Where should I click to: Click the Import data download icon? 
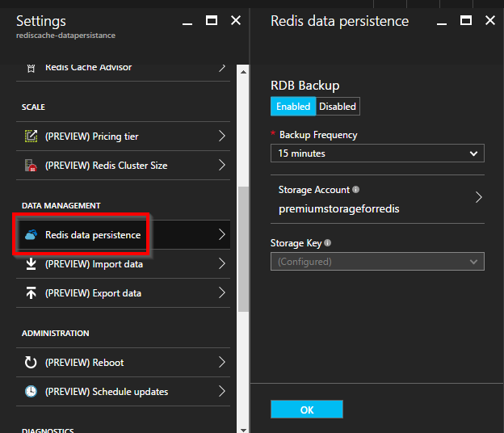coord(31,264)
